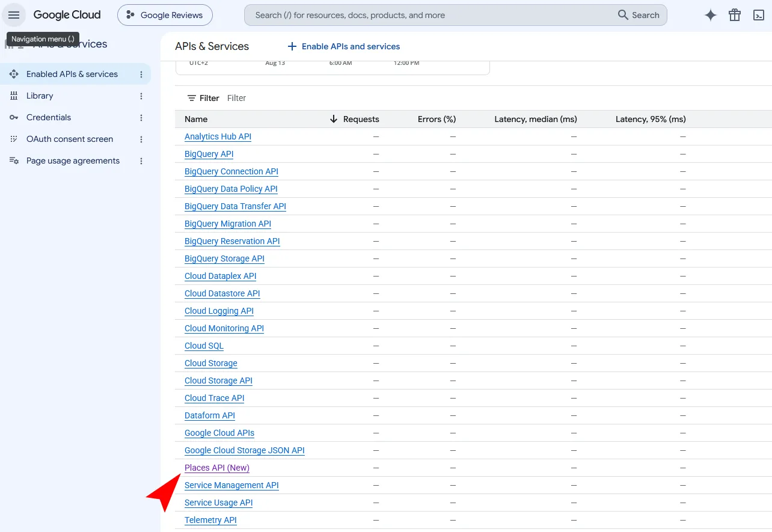Open the Places API (New) link
This screenshot has width=772, height=532.
[x=217, y=468]
